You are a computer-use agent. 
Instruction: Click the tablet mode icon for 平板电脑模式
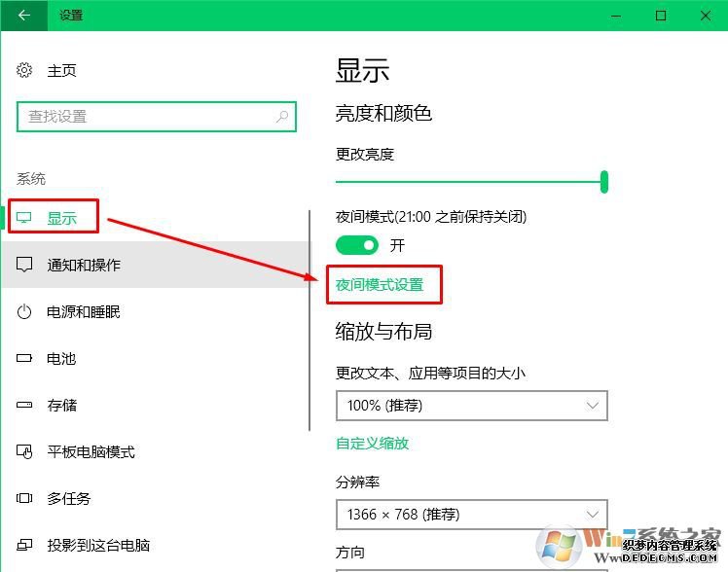coord(24,451)
